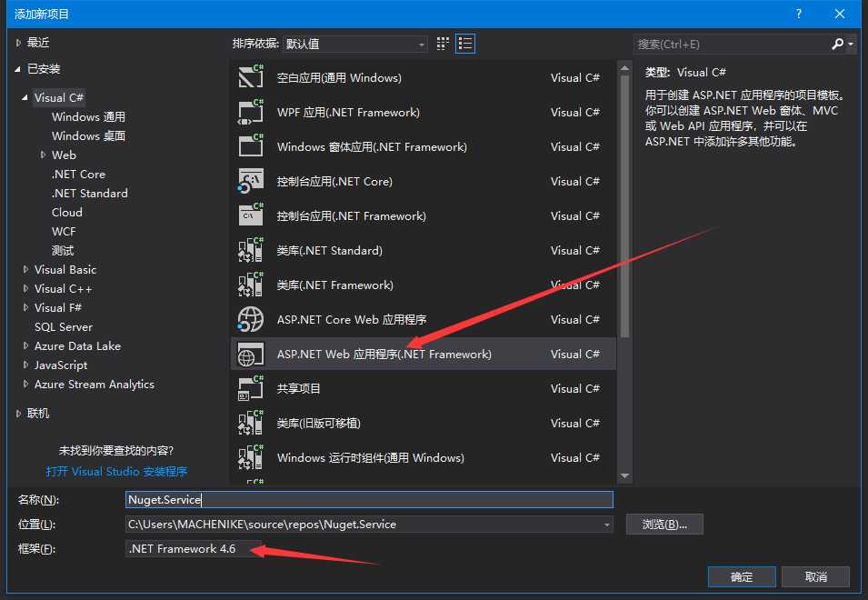Click the Windows Forms app template icon
The image size is (868, 600).
click(x=251, y=146)
